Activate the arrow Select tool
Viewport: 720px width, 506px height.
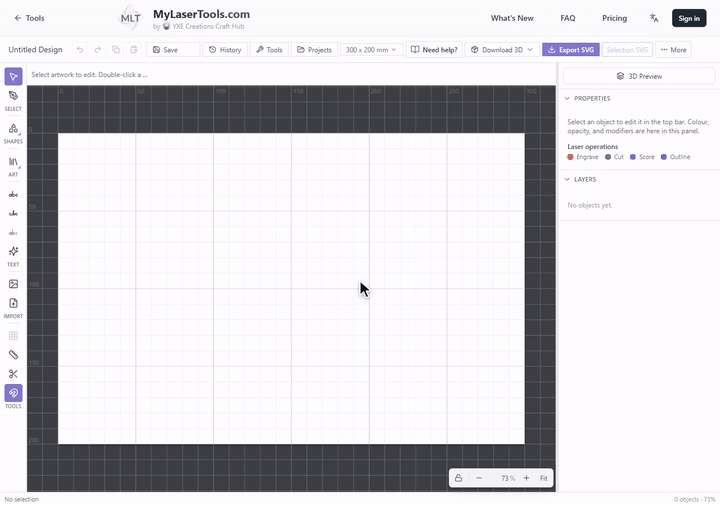coord(13,76)
